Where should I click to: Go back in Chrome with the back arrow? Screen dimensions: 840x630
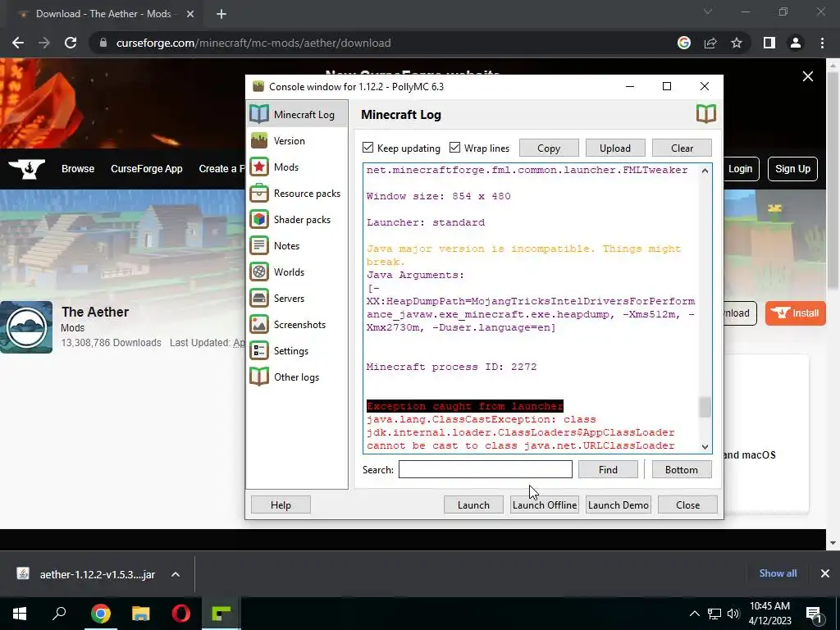(x=18, y=43)
